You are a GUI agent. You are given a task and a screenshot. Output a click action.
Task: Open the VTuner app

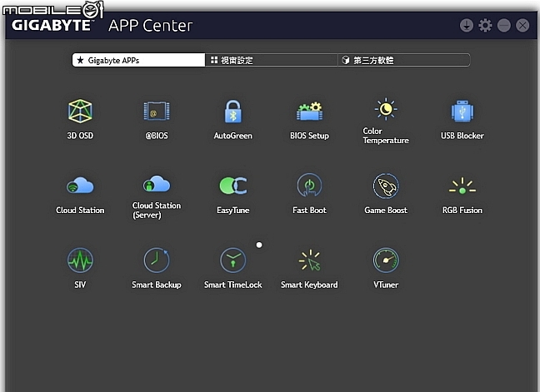386,261
